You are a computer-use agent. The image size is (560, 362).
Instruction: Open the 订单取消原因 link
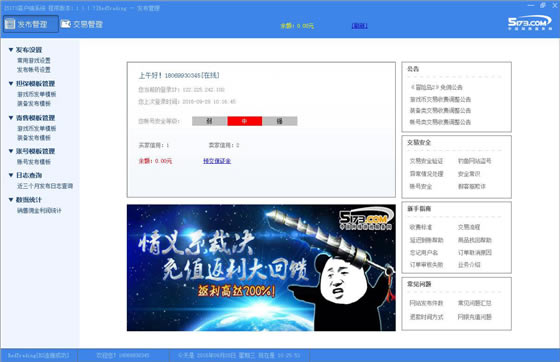coord(475,252)
